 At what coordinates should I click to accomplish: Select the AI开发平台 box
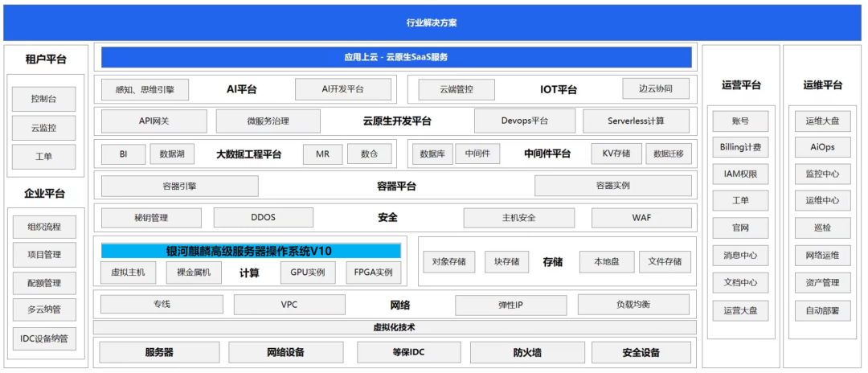click(x=342, y=89)
